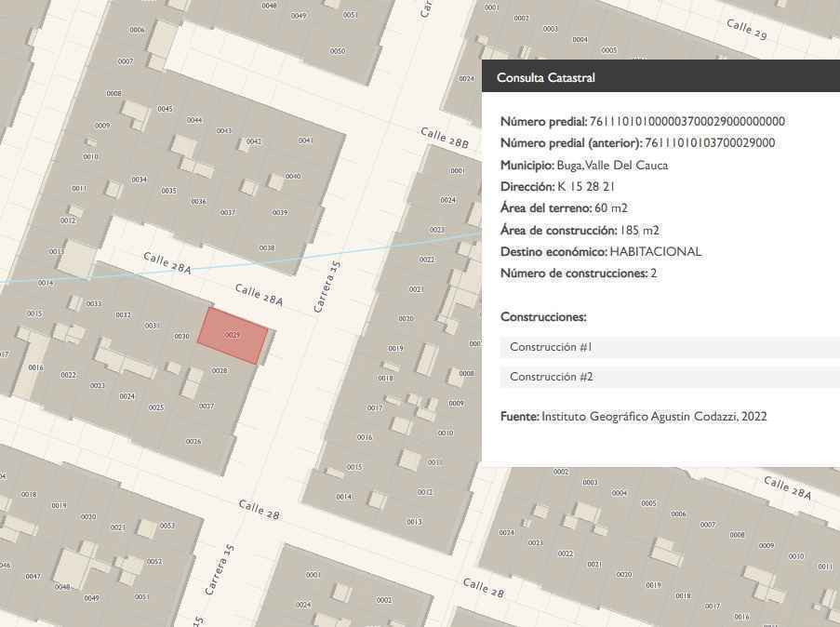The width and height of the screenshot is (840, 627).
Task: Select parcel 0028 below the highlighted lot
Action: click(x=220, y=371)
